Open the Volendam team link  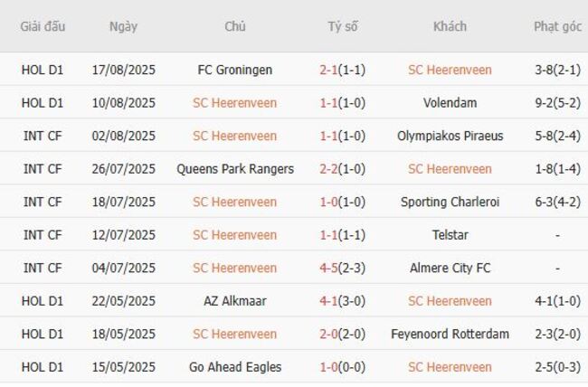450,103
